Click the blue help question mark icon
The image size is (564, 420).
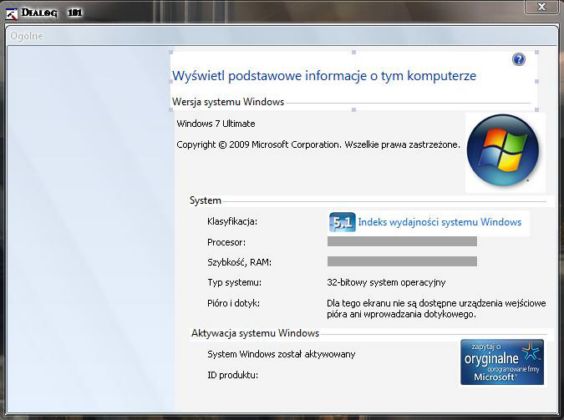[519, 59]
